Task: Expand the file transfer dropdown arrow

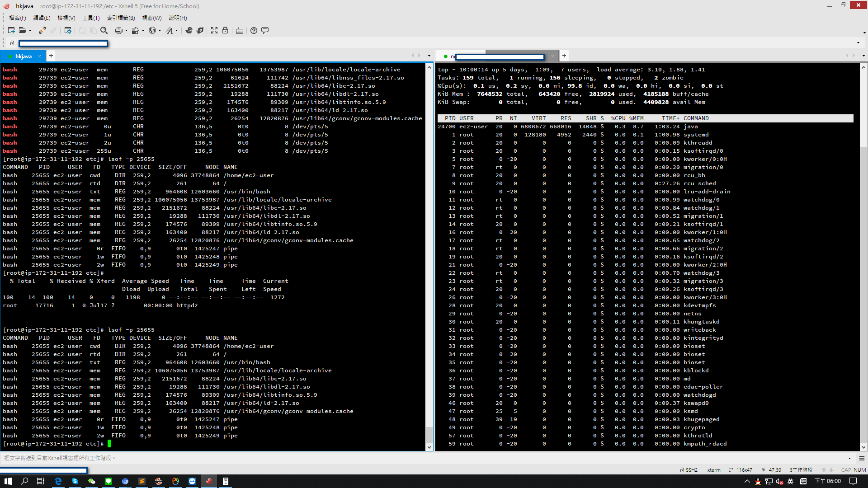Action: [143, 30]
